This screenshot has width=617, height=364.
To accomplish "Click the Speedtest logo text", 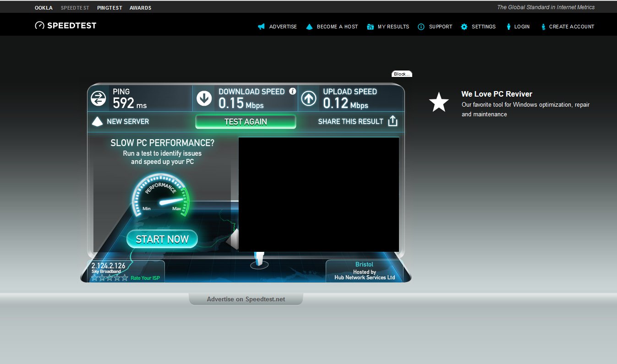I will [x=72, y=26].
